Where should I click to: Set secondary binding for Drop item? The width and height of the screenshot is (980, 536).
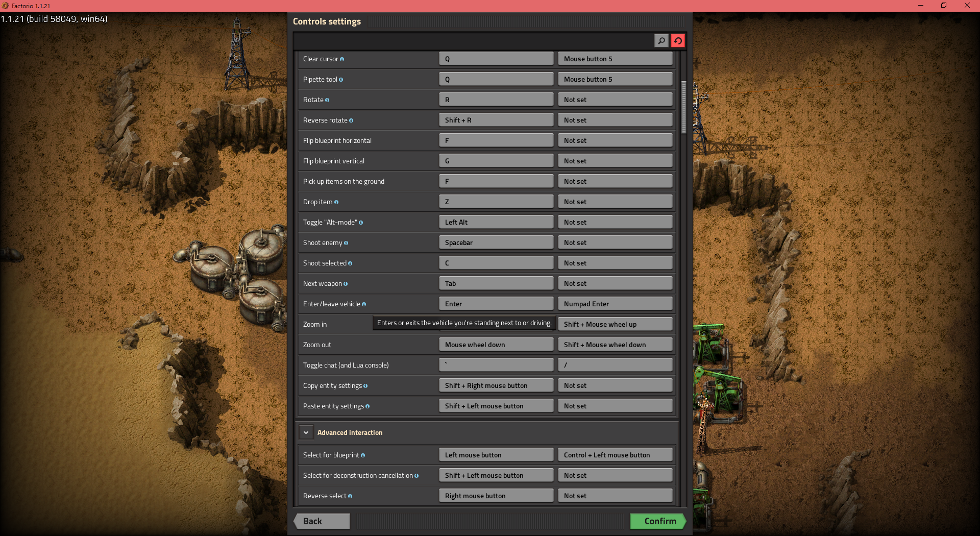tap(615, 202)
